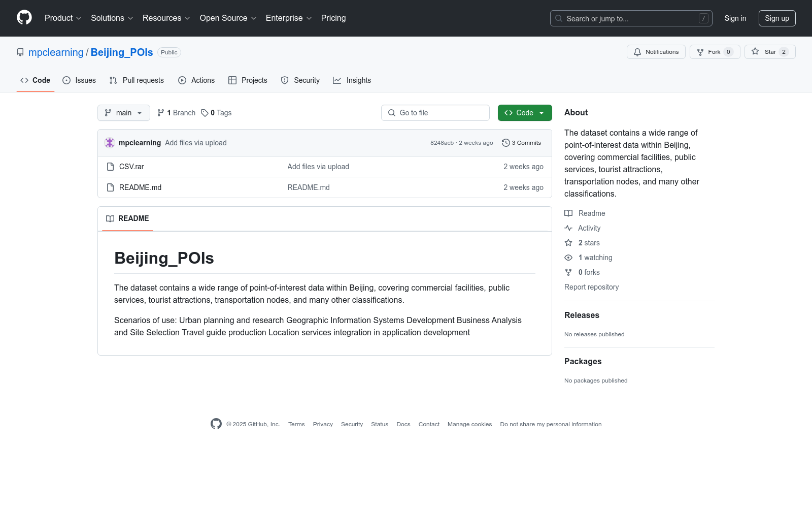Click the eye icon beside 1 watching
The width and height of the screenshot is (812, 508).
click(568, 258)
